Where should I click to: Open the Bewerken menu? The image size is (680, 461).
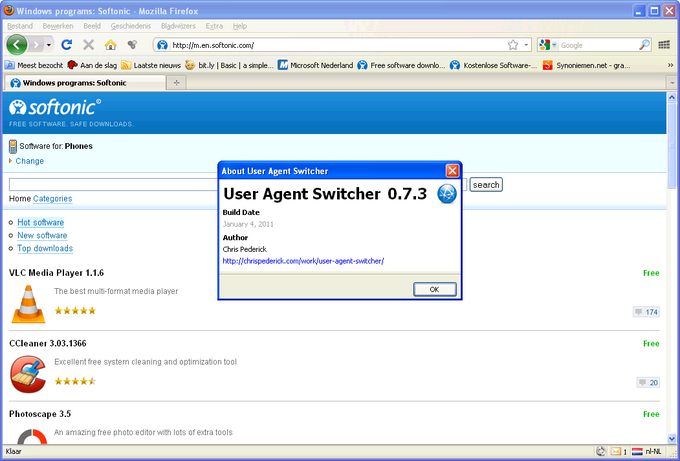tap(58, 26)
